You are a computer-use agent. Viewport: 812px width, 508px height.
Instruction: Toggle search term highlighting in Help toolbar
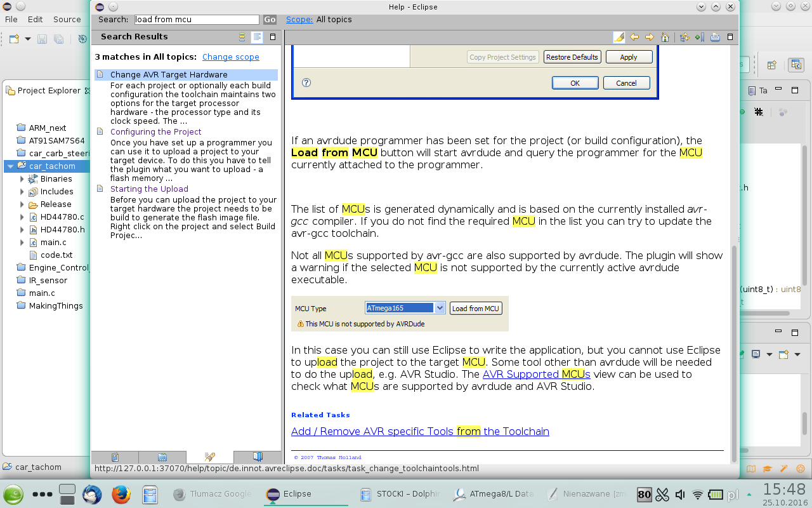click(619, 37)
